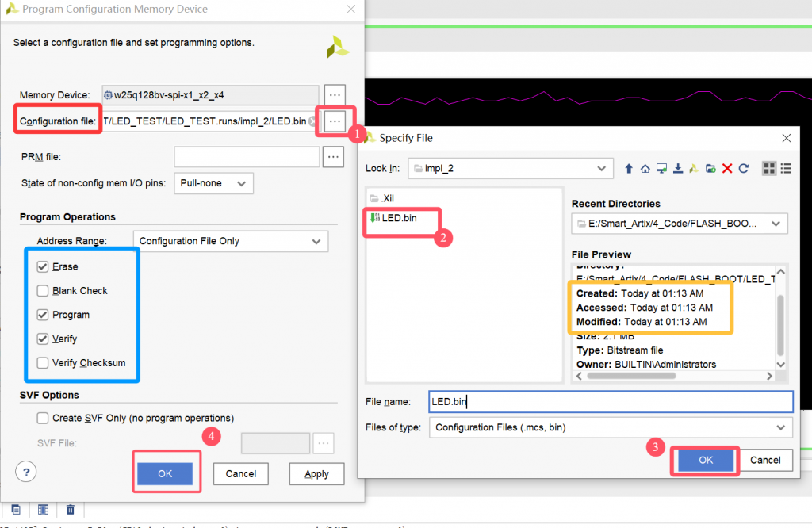Screen dimensions: 812x528
Task: Click the trash icon below the dialog
Action: [x=71, y=509]
